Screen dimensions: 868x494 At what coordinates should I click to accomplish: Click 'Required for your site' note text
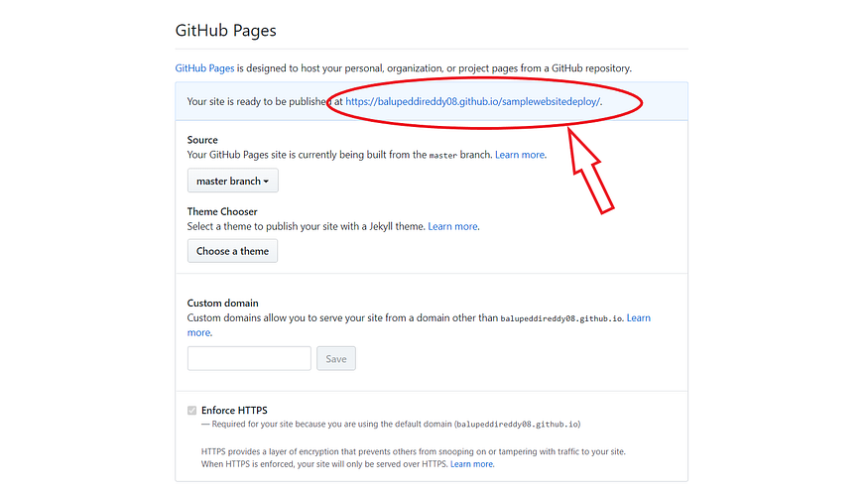390,425
